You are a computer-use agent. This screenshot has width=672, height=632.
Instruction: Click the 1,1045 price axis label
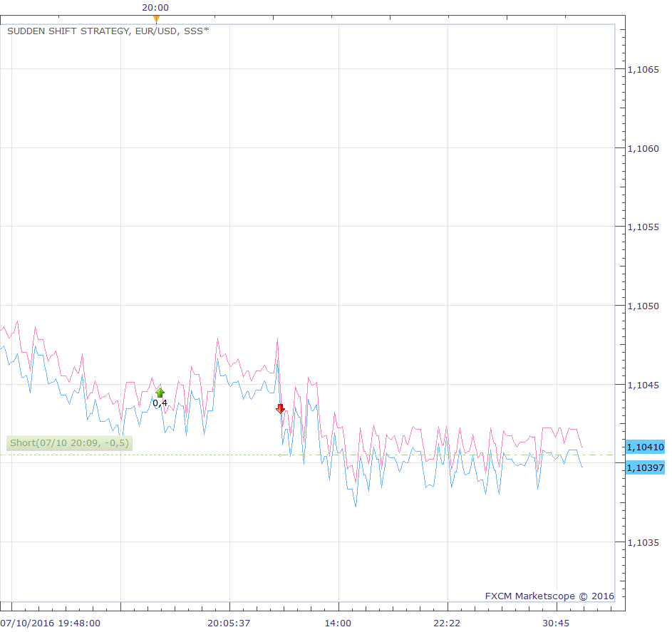[643, 385]
